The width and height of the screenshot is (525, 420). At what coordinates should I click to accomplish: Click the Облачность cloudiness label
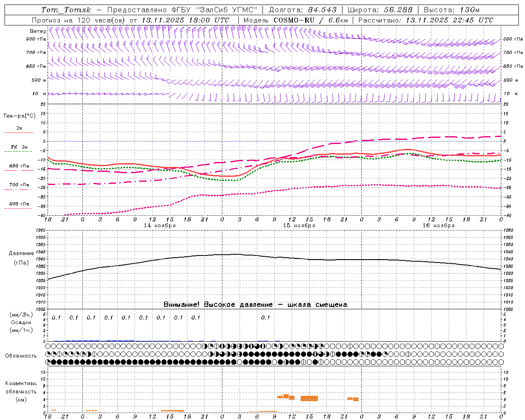(21, 356)
